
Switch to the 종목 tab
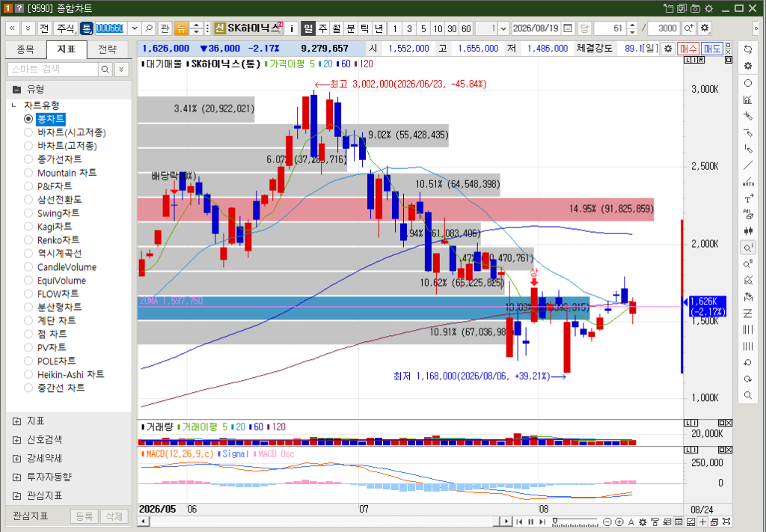[25, 49]
